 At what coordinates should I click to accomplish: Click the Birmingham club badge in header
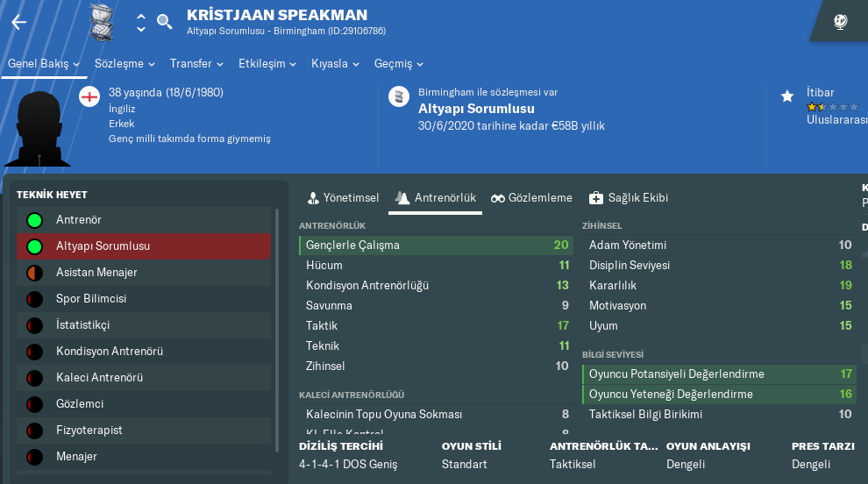coord(103,22)
